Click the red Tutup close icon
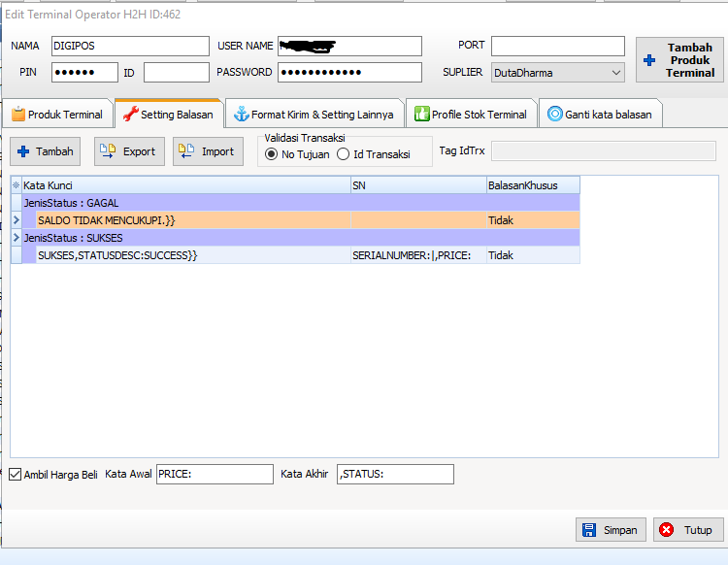Viewport: 728px width, 565px height. (x=667, y=530)
